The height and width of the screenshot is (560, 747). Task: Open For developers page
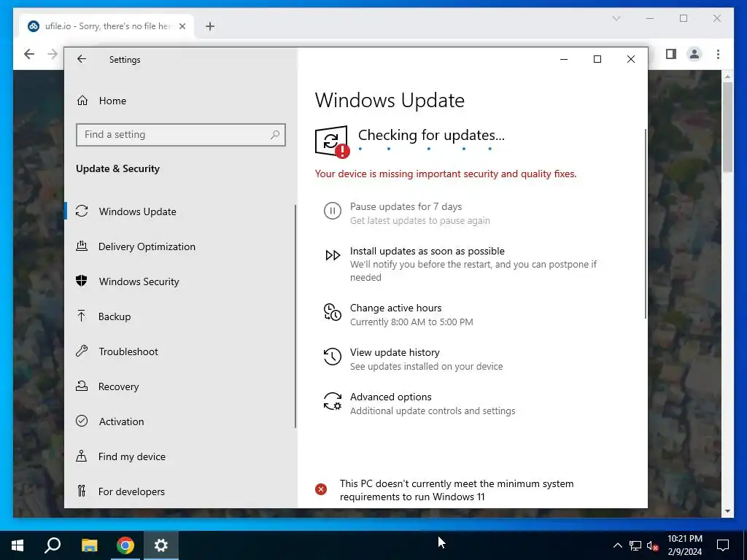(x=180, y=491)
